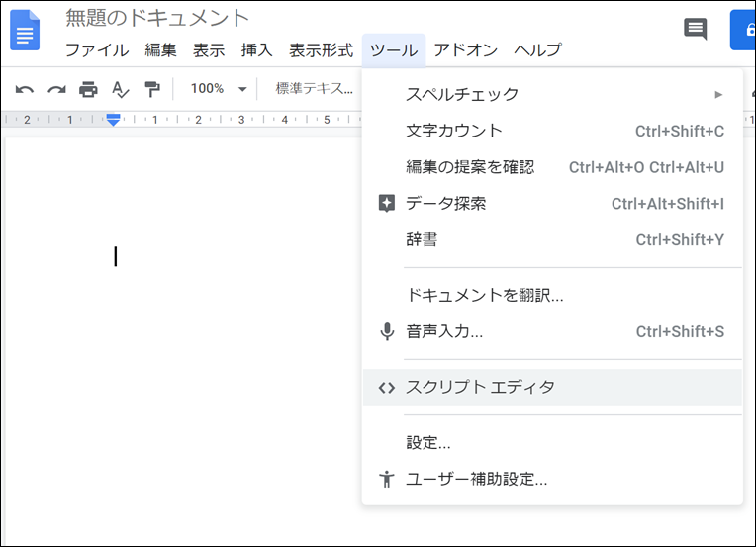The height and width of the screenshot is (547, 756).
Task: Close the ツール menu tab
Action: point(394,50)
